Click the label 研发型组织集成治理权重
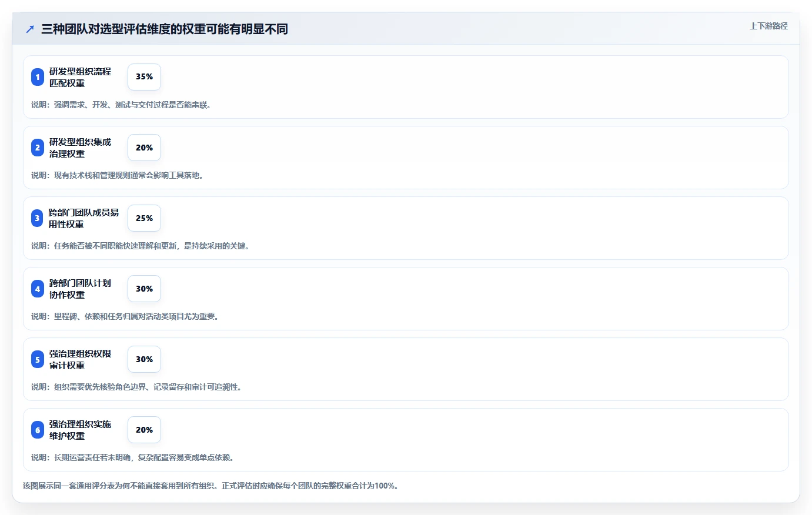812x515 pixels. (x=80, y=148)
